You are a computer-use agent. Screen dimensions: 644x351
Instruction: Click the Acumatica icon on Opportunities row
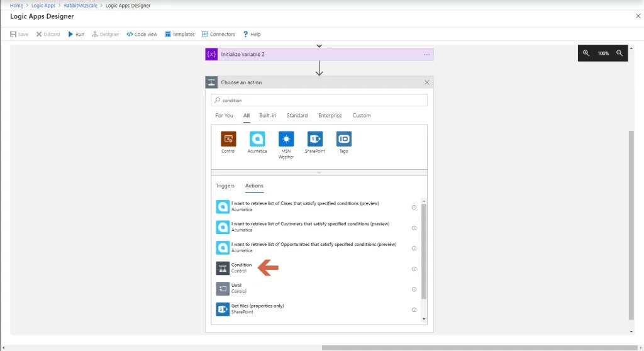pos(223,247)
